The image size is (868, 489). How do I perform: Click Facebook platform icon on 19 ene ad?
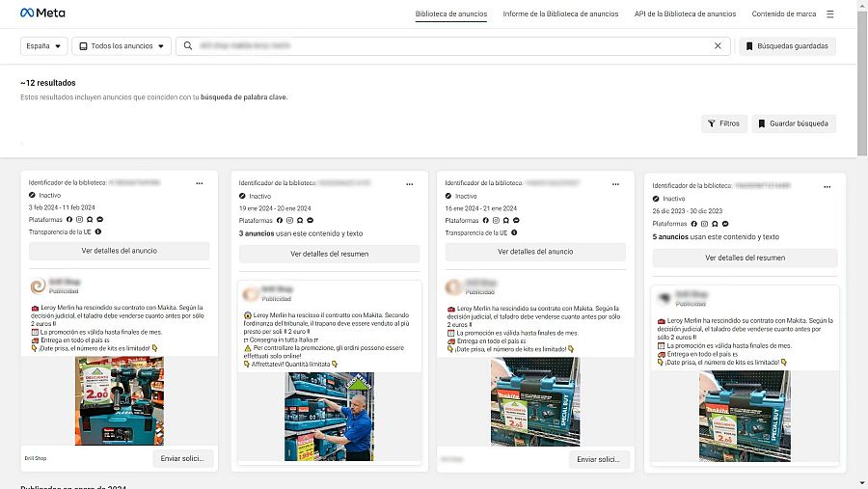pyautogui.click(x=280, y=221)
